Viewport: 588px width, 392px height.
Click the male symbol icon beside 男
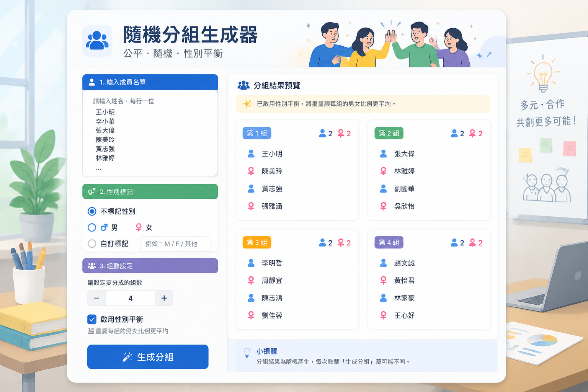104,227
